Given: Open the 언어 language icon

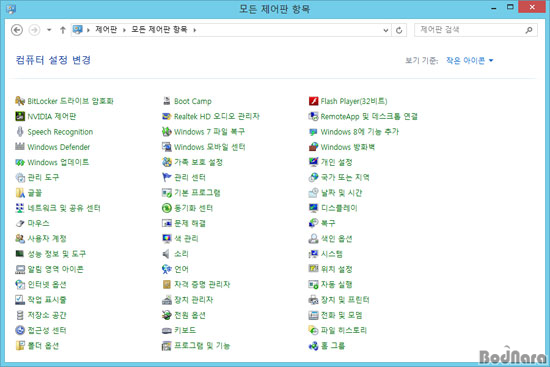Looking at the screenshot, I should 167,269.
